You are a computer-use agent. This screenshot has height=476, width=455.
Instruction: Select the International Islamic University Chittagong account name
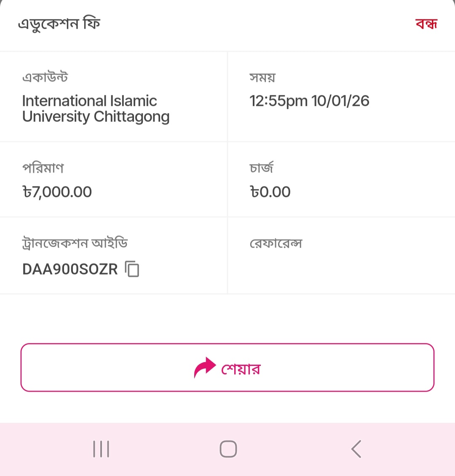[96, 109]
